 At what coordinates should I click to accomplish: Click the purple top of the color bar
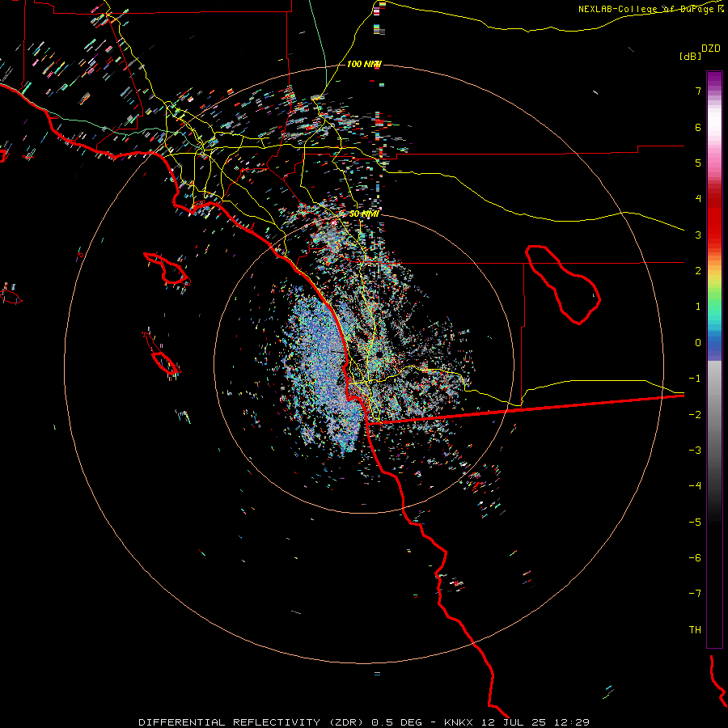pos(714,79)
